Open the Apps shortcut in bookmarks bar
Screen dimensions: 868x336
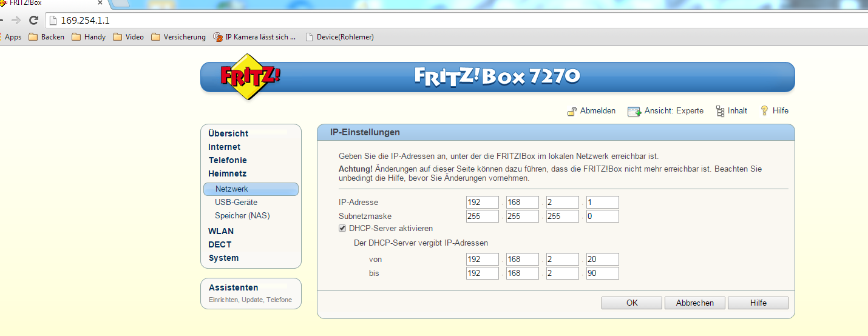tap(11, 37)
